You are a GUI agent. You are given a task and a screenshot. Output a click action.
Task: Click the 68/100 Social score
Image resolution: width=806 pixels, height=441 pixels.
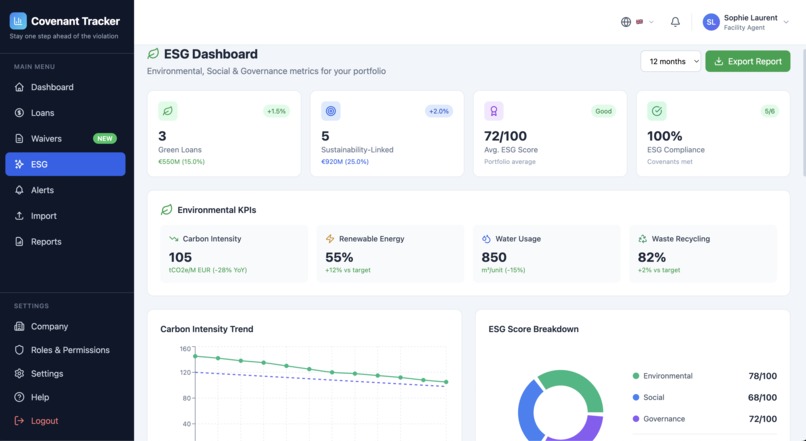(x=763, y=397)
